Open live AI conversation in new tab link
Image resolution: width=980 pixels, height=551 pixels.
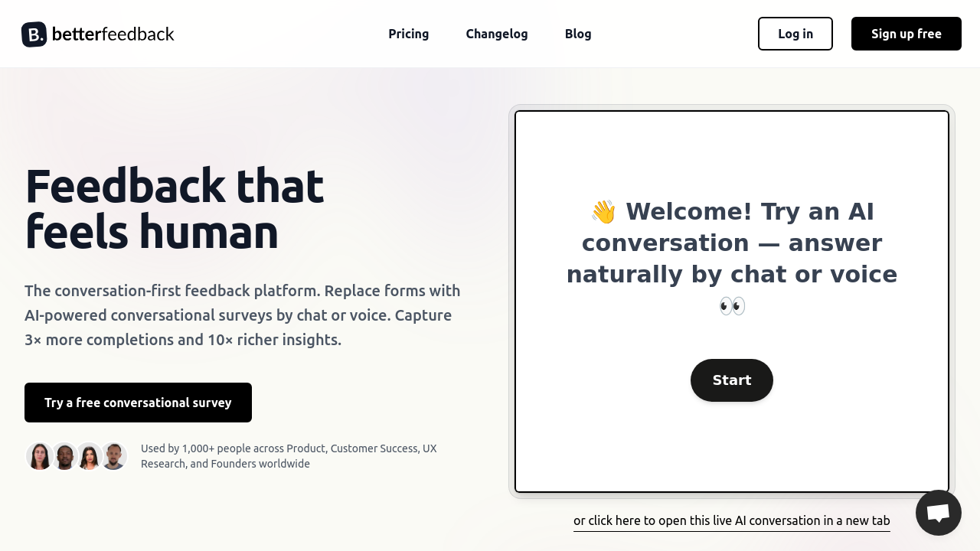731,520
